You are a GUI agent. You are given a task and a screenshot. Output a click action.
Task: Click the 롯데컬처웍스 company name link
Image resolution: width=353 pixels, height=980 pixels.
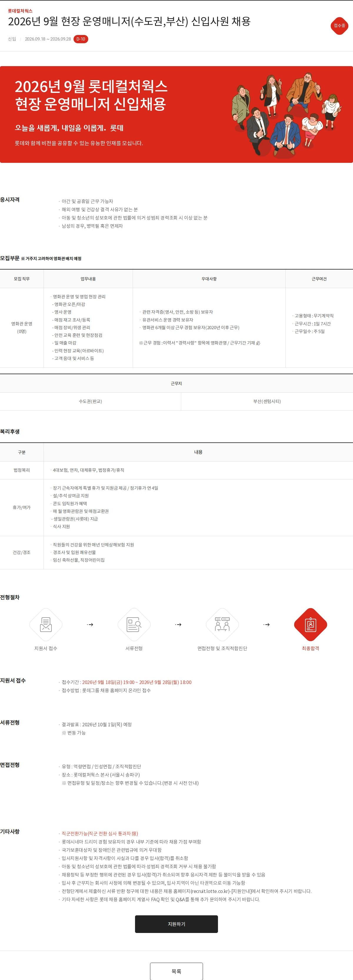coord(20,11)
